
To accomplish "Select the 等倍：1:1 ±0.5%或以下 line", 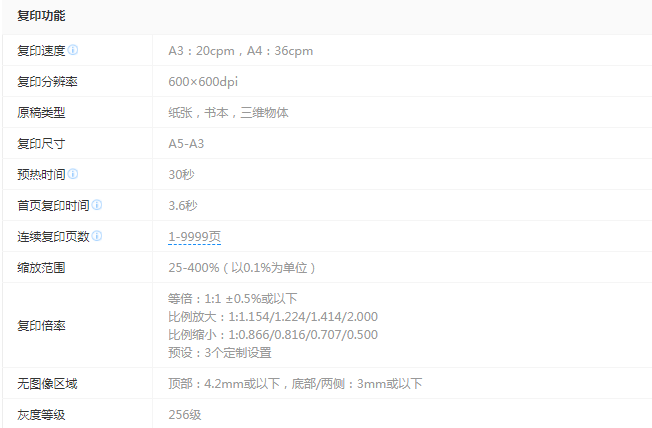I will pyautogui.click(x=233, y=299).
